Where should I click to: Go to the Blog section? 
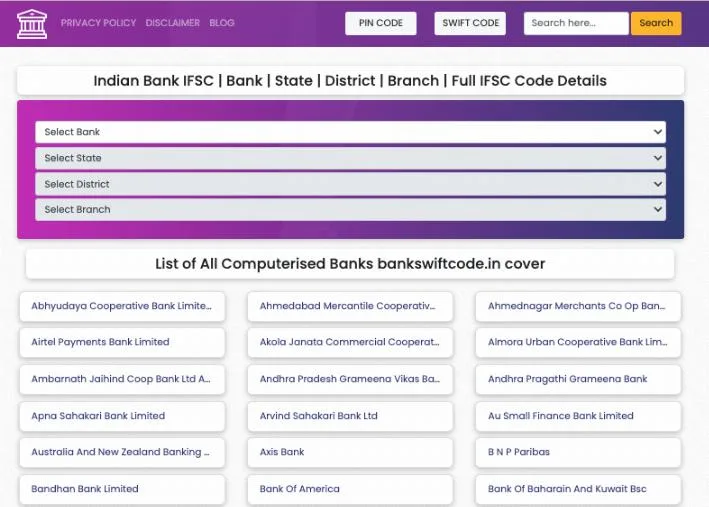[x=222, y=23]
